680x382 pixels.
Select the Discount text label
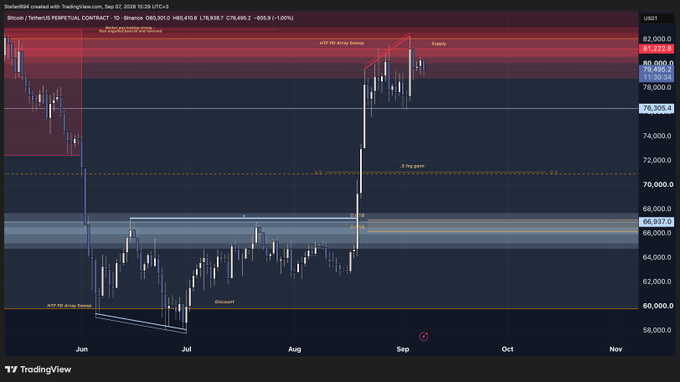(x=224, y=302)
